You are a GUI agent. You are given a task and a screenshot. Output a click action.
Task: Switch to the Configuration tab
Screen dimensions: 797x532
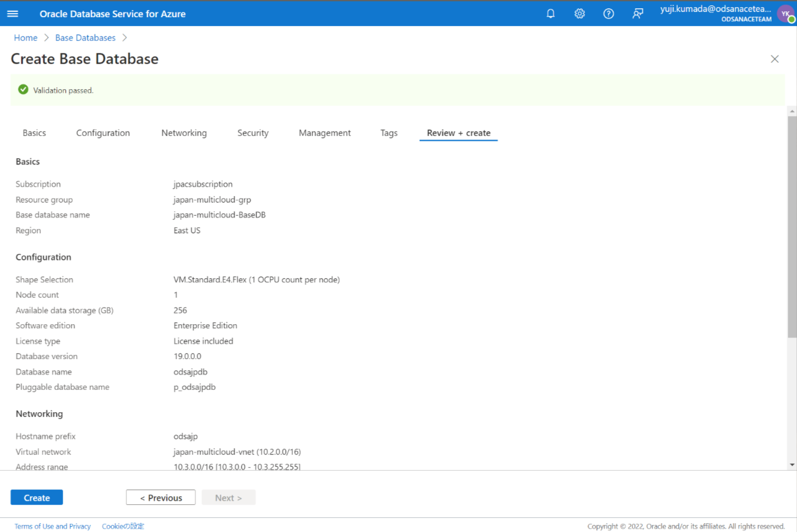pos(103,133)
